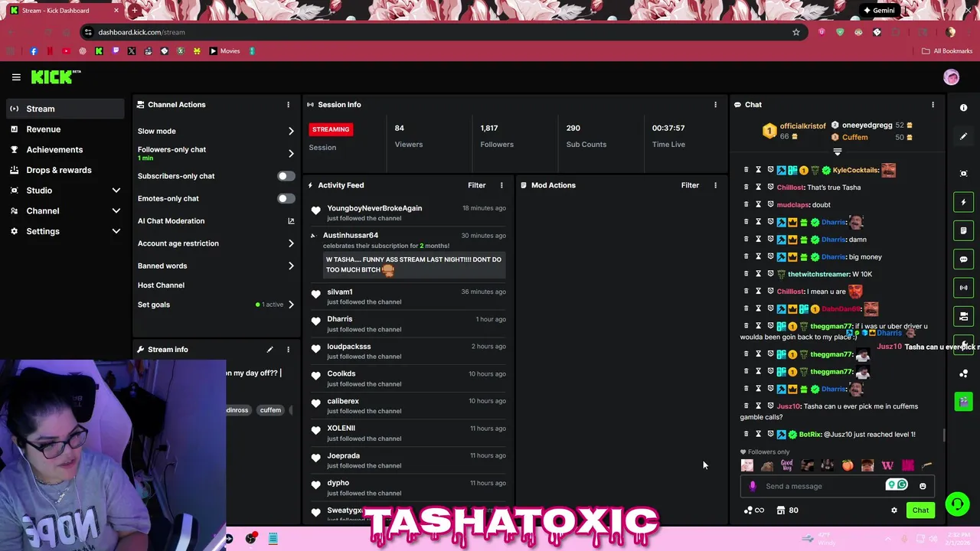980x551 pixels.
Task: Click the purple microphone icon in chat input
Action: pyautogui.click(x=753, y=486)
